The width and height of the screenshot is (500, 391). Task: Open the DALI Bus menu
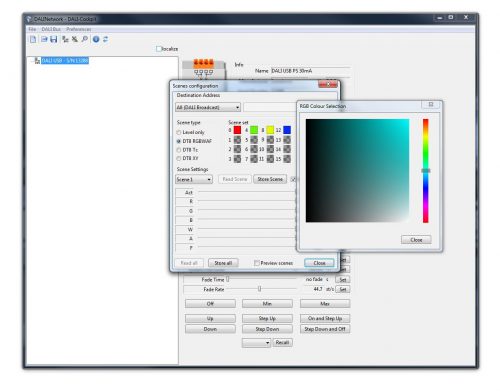51,29
